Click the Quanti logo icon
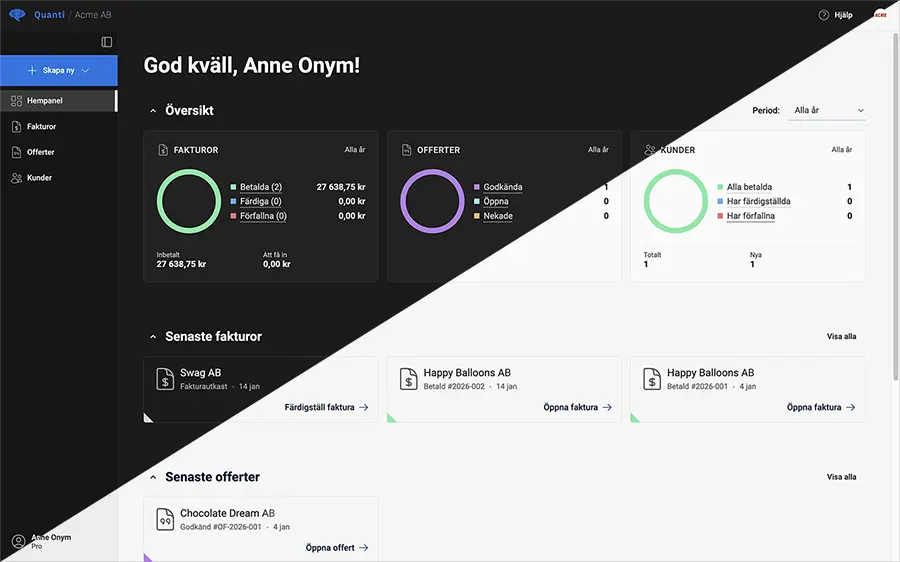900x562 pixels. (x=16, y=14)
